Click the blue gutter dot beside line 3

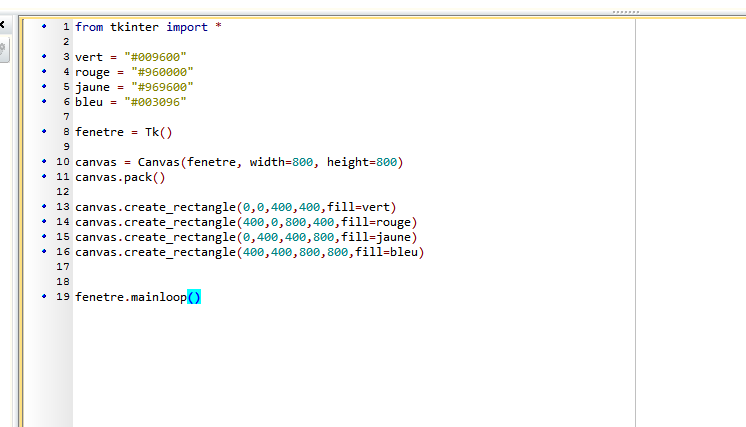pos(44,56)
